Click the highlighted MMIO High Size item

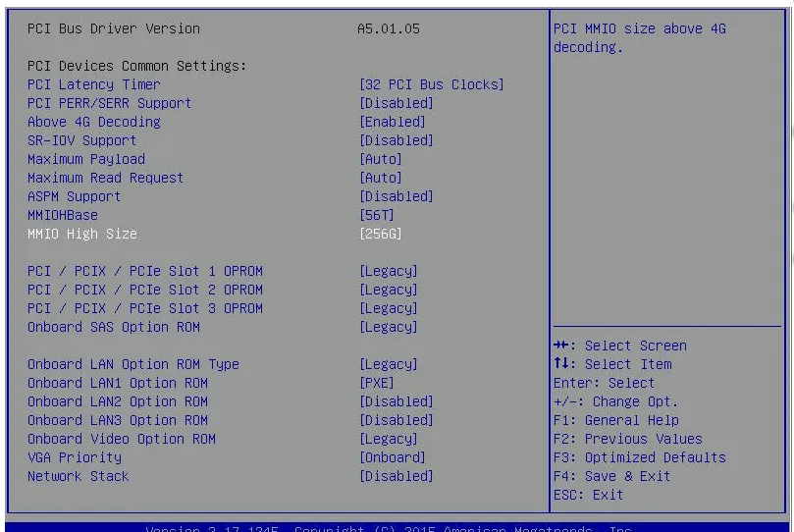coord(82,234)
